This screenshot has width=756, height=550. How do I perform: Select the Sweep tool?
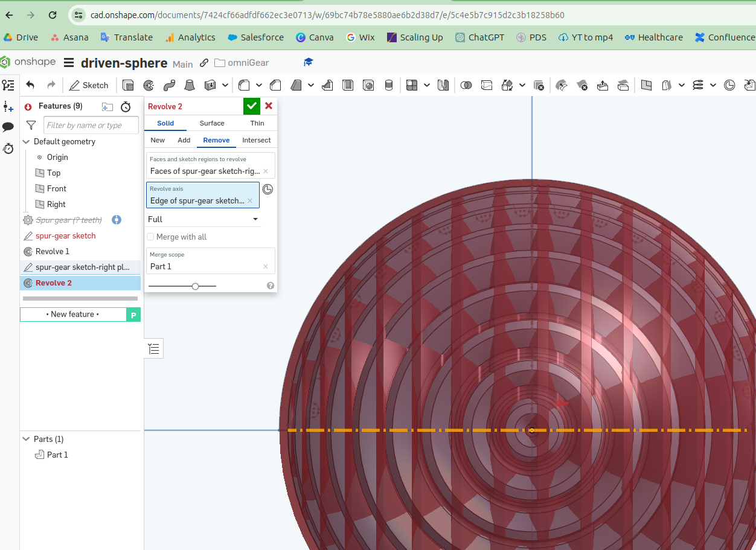(x=169, y=85)
